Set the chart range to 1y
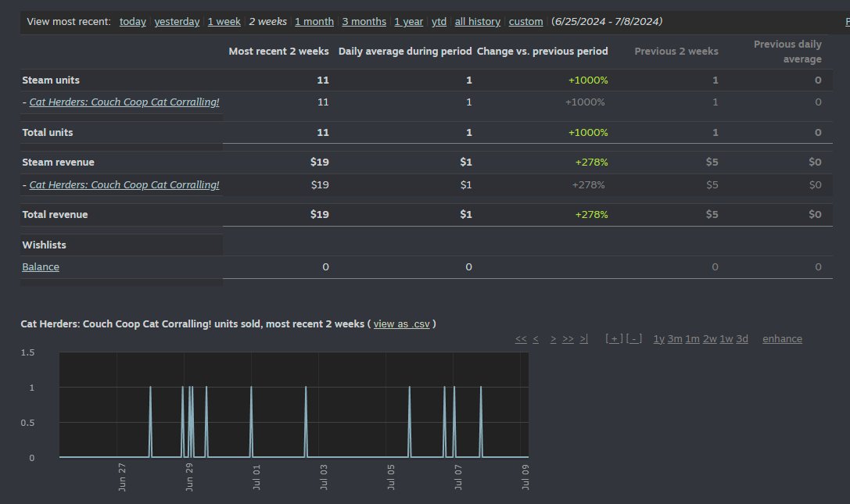The width and height of the screenshot is (850, 504). click(658, 338)
